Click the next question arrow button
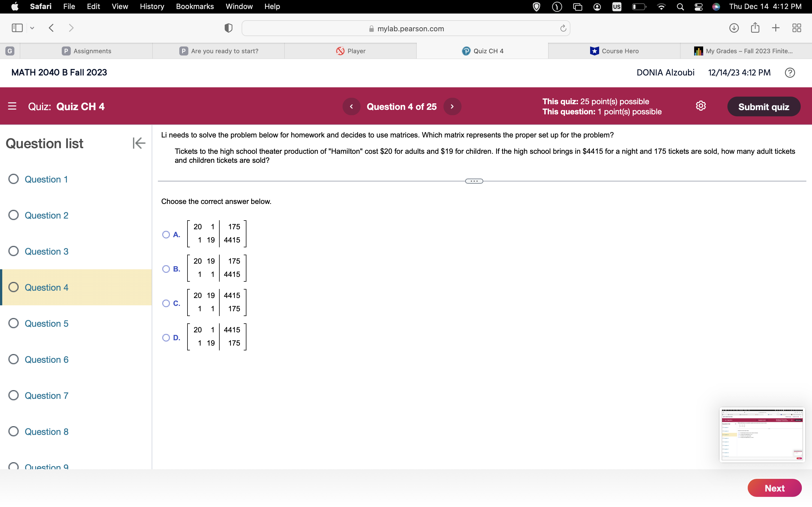812x507 pixels. (x=454, y=106)
